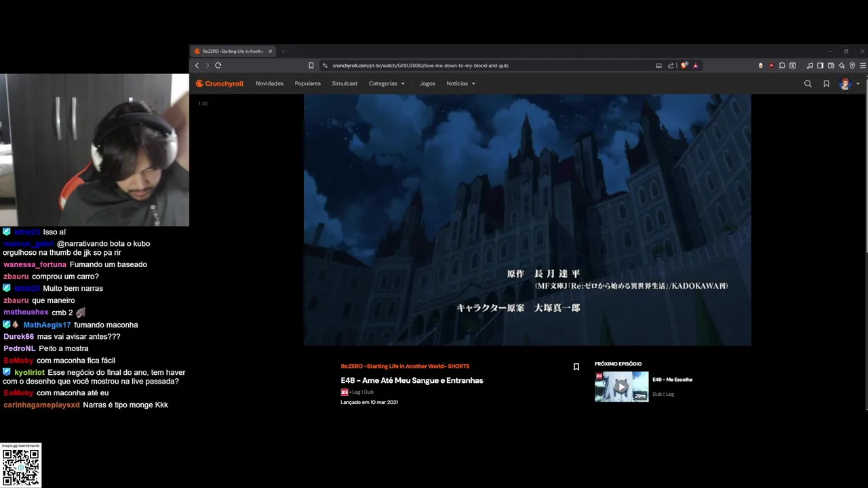Click the picture-in-picture icon in address bar

coord(658,65)
